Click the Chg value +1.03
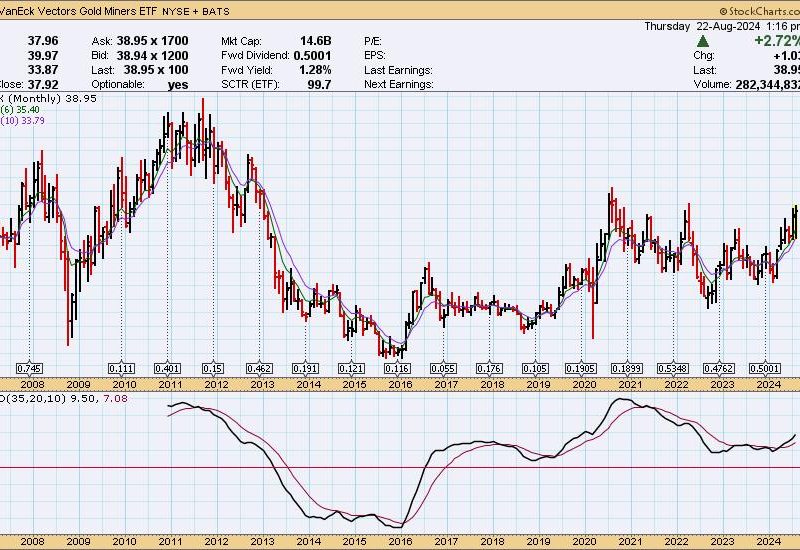Viewport: 800px width, 550px height. (786, 56)
